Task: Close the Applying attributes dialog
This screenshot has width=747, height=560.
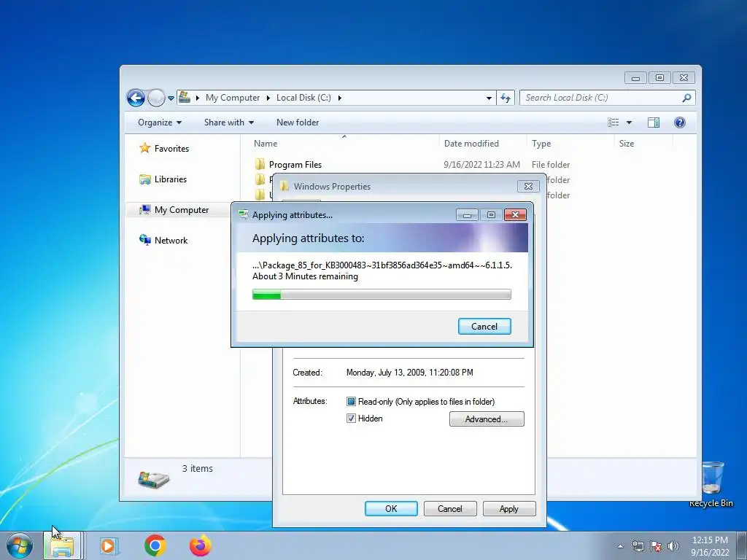Action: [515, 215]
